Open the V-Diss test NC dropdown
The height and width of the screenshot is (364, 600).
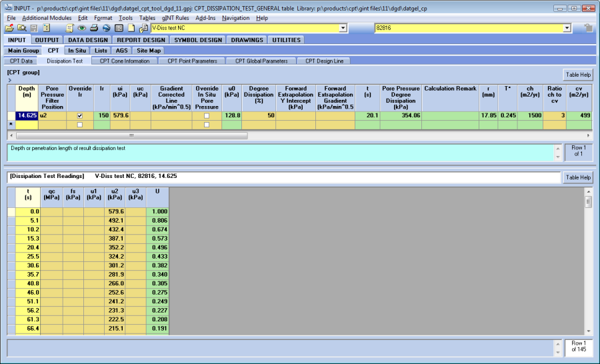pyautogui.click(x=343, y=28)
